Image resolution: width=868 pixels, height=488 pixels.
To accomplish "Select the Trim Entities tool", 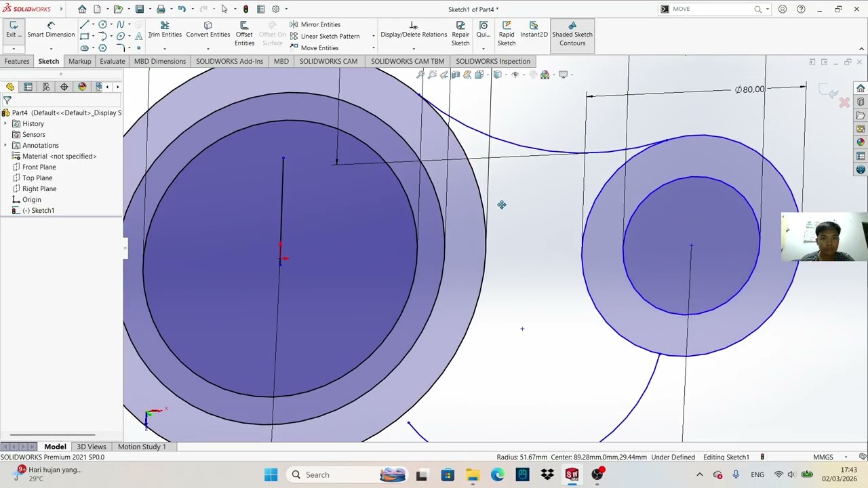I will point(165,30).
